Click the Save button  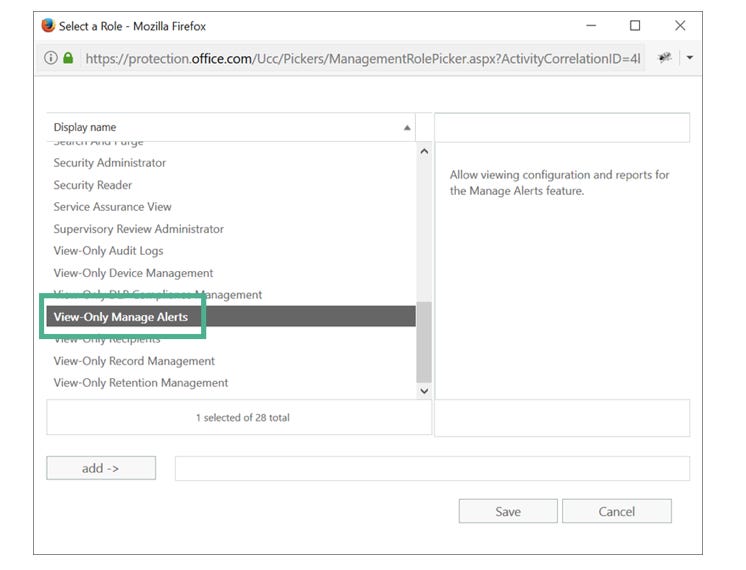pos(508,511)
